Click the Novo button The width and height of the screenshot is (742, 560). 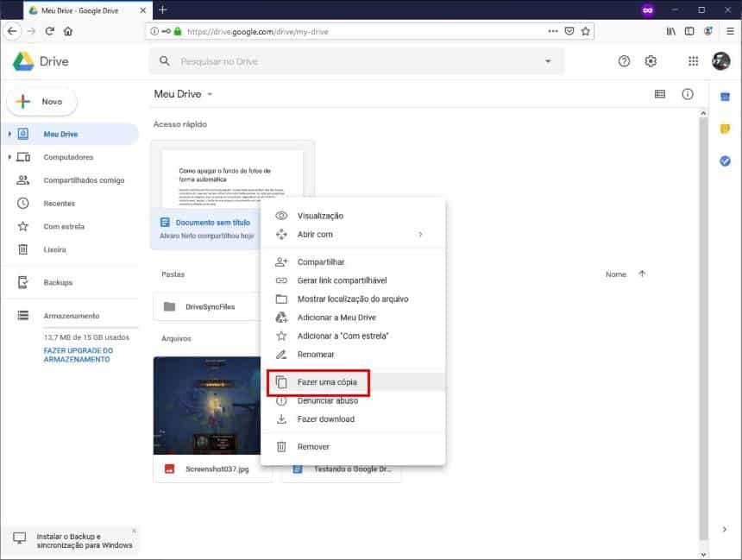41,101
